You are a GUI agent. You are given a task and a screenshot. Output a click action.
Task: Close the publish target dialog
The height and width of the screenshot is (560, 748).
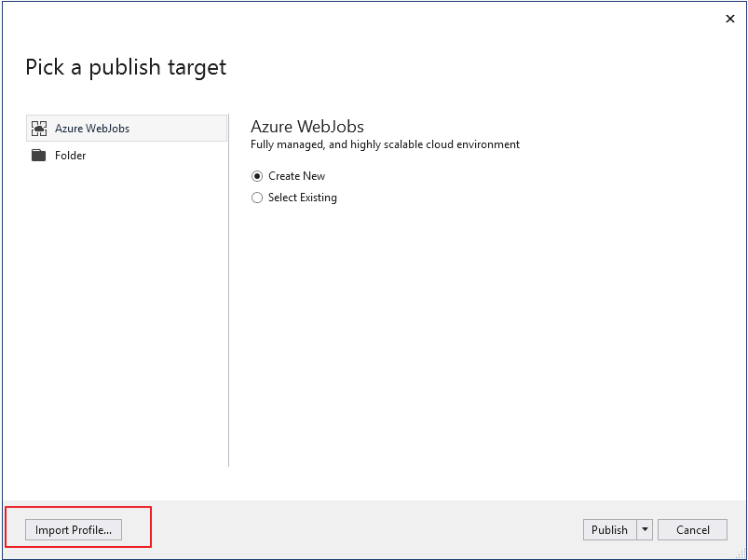(730, 19)
